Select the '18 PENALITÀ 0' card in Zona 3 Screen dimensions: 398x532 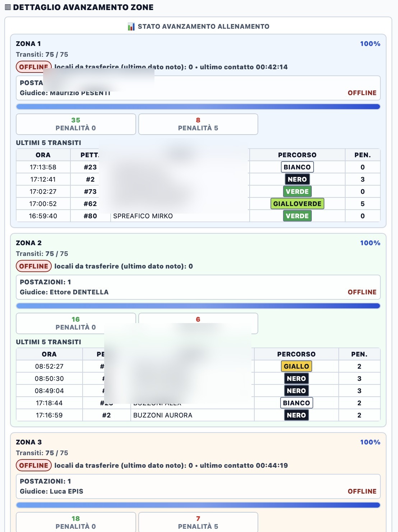click(x=76, y=522)
